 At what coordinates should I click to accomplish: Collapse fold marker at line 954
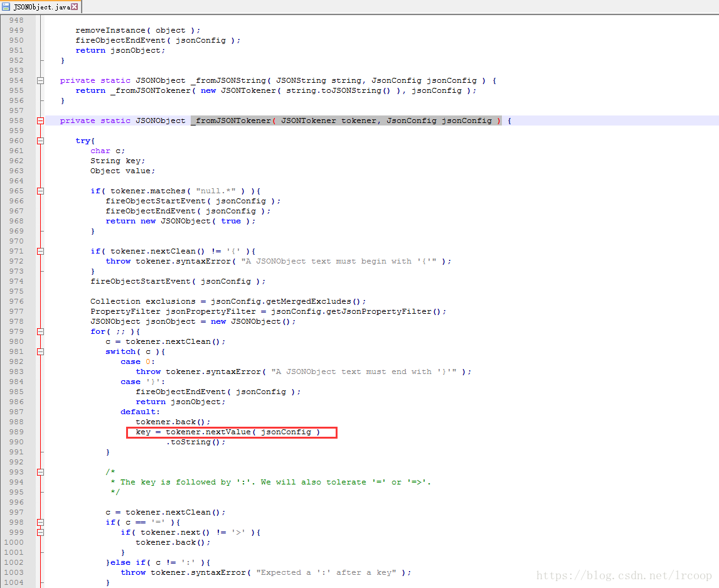pyautogui.click(x=40, y=81)
